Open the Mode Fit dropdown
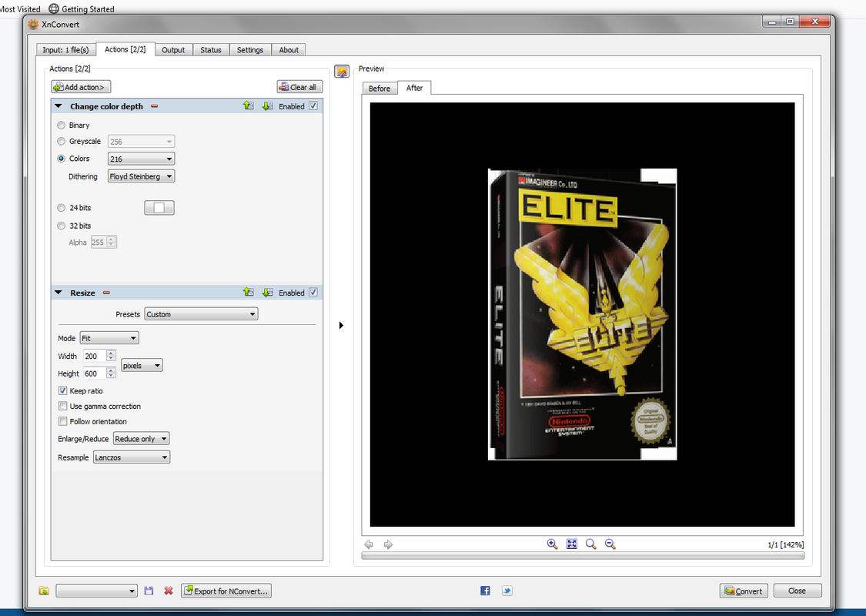Image resolution: width=866 pixels, height=616 pixels. tap(109, 338)
